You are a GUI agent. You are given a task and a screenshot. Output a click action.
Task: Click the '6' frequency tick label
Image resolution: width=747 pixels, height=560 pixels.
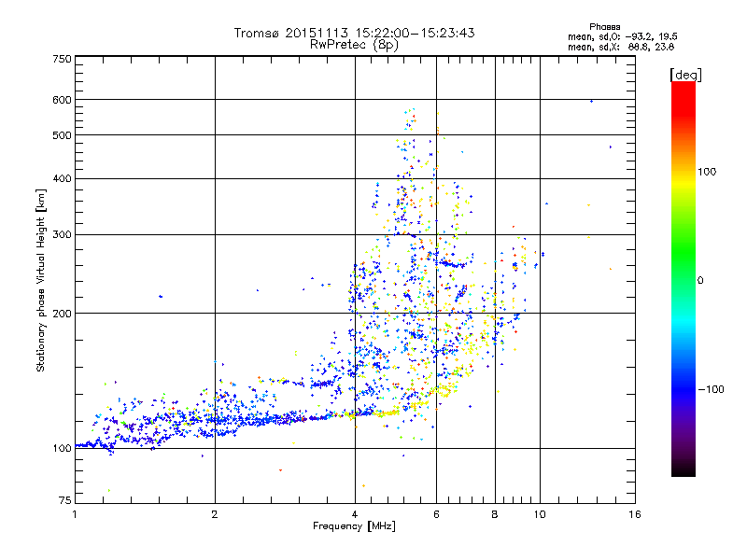436,514
